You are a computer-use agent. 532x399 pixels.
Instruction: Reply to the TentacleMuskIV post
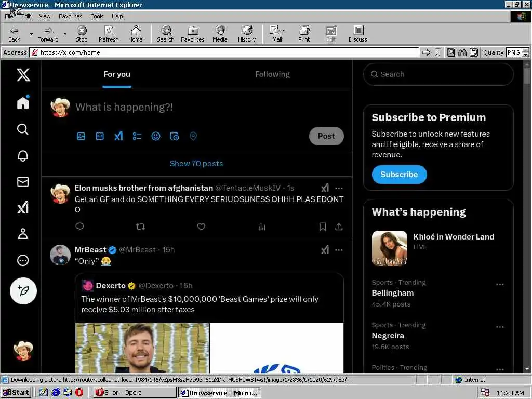tap(79, 227)
